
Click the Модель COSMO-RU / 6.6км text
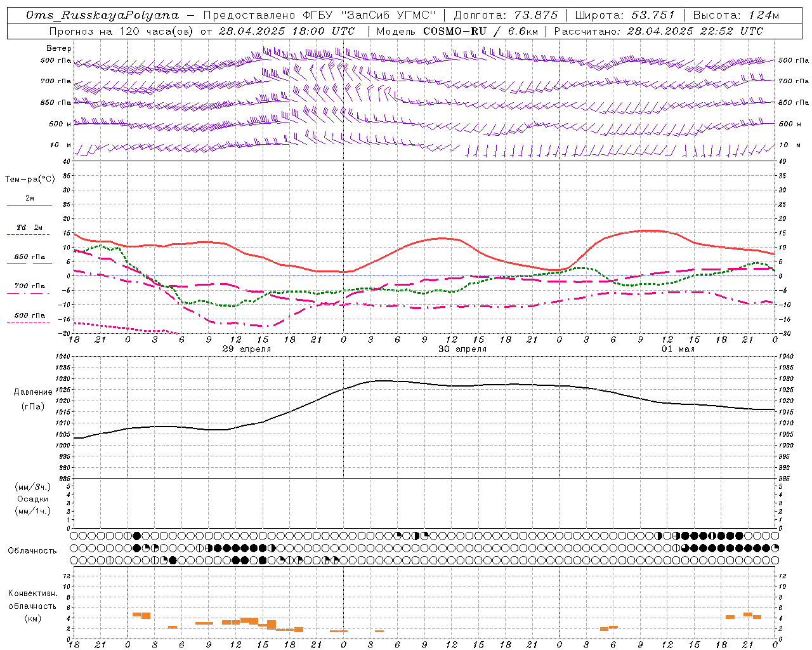click(457, 31)
